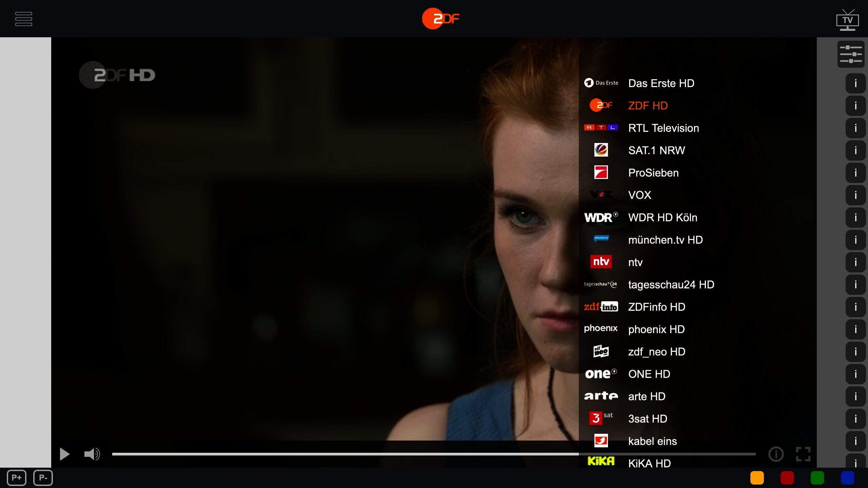The width and height of the screenshot is (868, 488).
Task: Open info for ProSieben channel
Action: (855, 173)
